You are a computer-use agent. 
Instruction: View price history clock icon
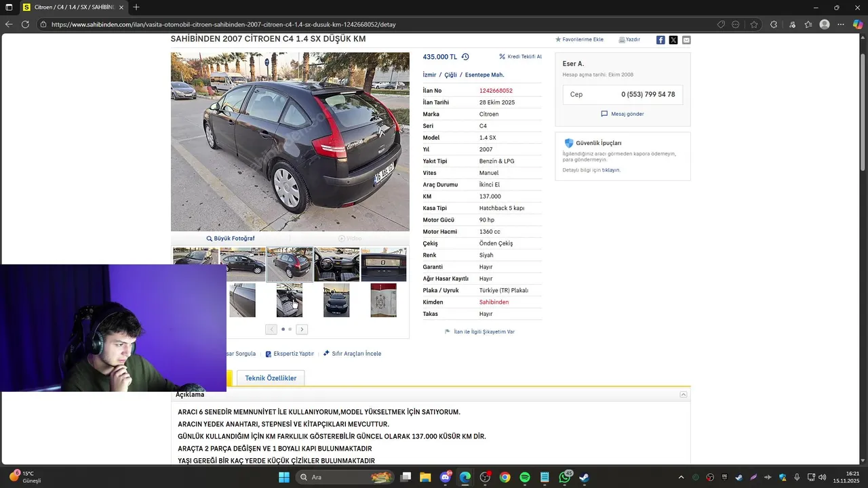click(x=465, y=57)
